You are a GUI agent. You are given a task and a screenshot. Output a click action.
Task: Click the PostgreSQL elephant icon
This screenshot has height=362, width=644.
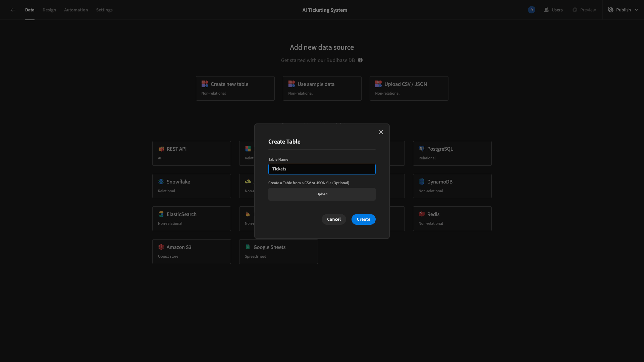tap(422, 149)
